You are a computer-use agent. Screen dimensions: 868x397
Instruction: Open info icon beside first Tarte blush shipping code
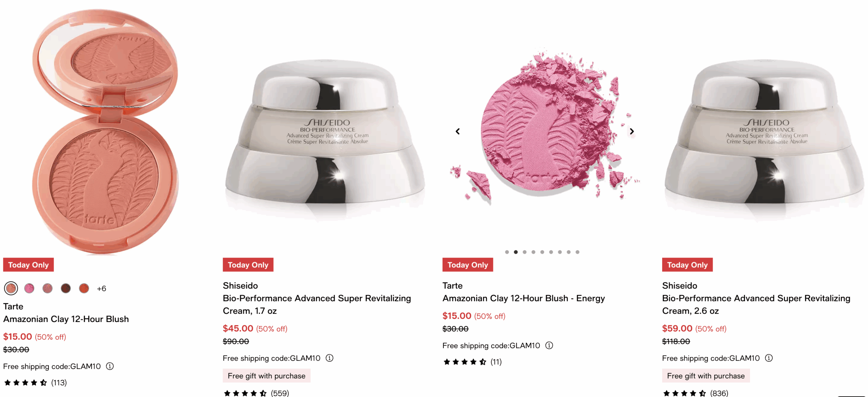click(110, 366)
